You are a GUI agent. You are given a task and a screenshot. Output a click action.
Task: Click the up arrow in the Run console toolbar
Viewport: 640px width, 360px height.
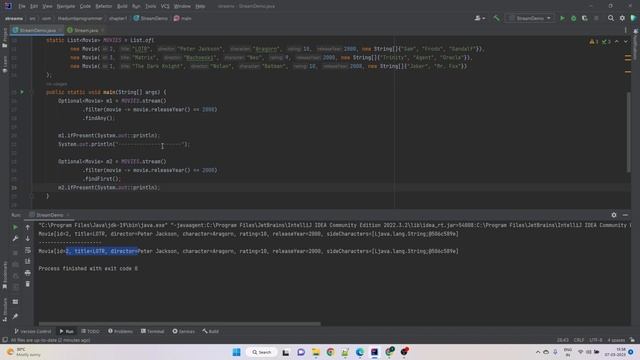click(x=28, y=227)
